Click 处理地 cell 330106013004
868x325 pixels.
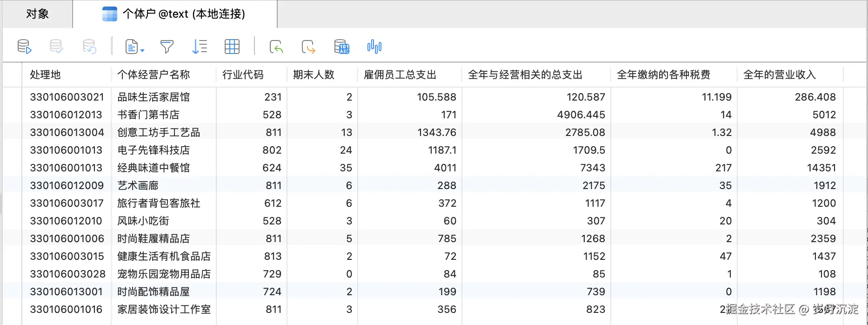coord(67,132)
